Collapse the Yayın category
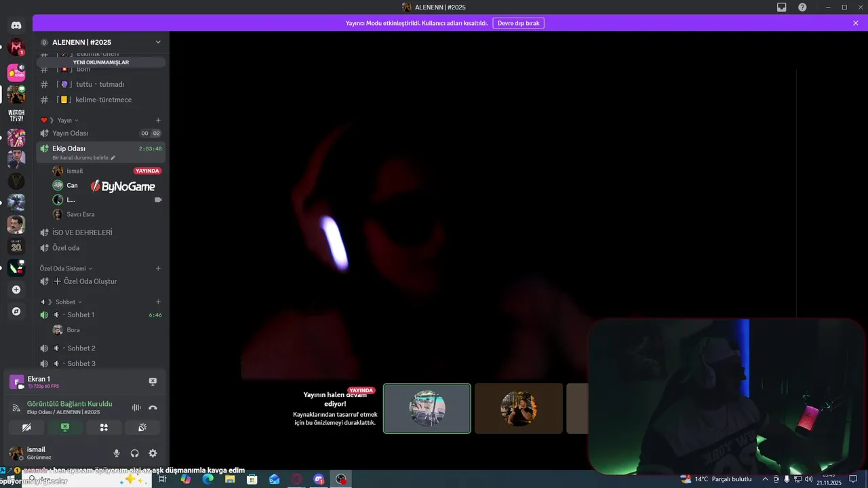868x488 pixels. tap(66, 120)
